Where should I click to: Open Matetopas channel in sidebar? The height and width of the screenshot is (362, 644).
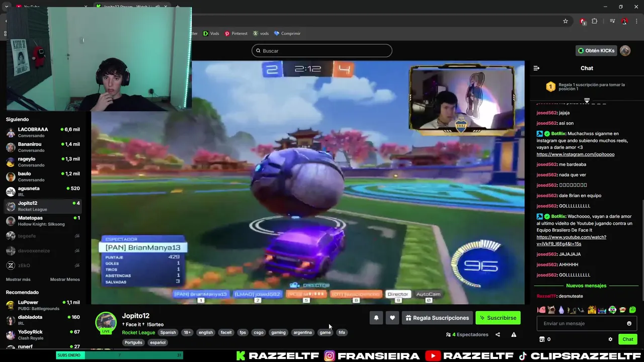[x=43, y=221]
